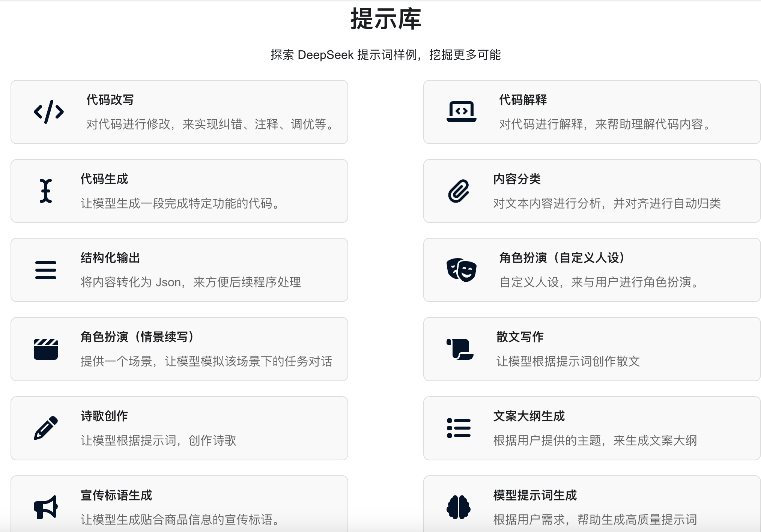Click the paperclip icon for 内容分类
The width and height of the screenshot is (761, 532).
(459, 191)
